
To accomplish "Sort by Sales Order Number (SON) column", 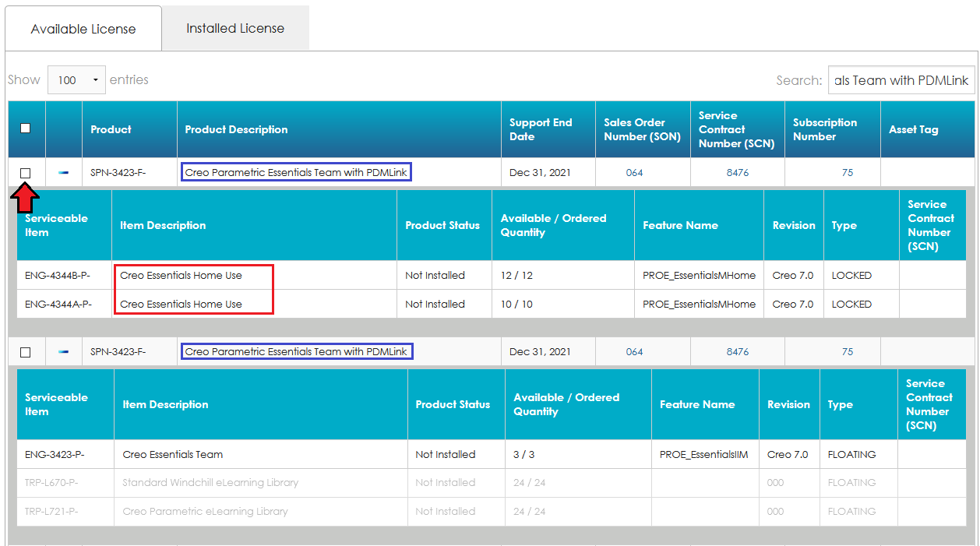I will coord(642,129).
